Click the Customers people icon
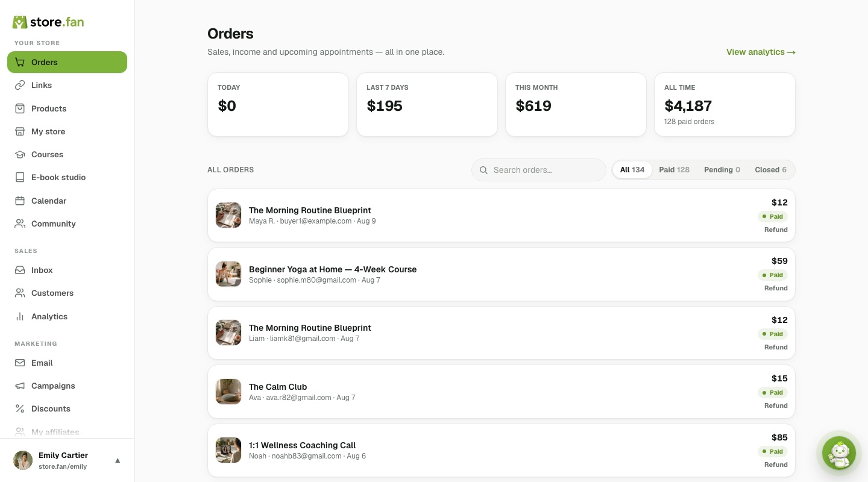Screen dimensions: 868x482 [x=20, y=293]
